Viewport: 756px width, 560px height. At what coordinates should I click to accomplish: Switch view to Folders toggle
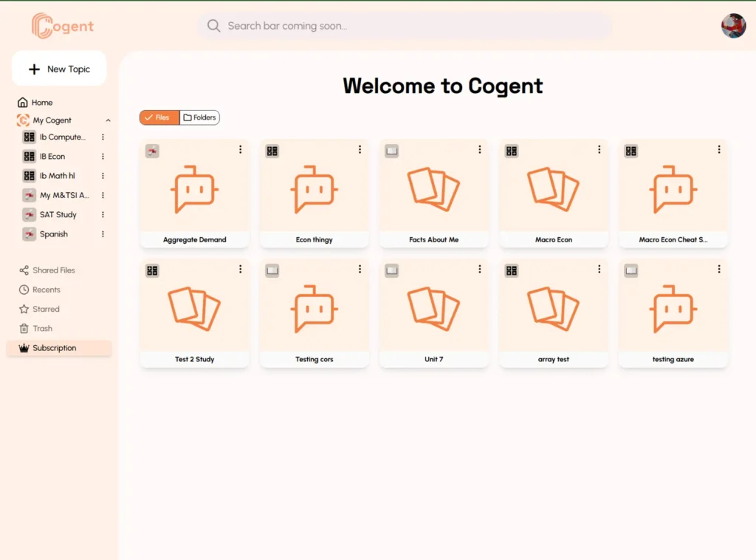tap(200, 117)
